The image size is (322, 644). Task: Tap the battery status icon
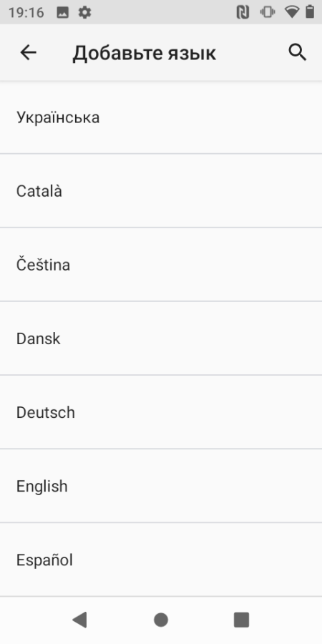pyautogui.click(x=310, y=12)
